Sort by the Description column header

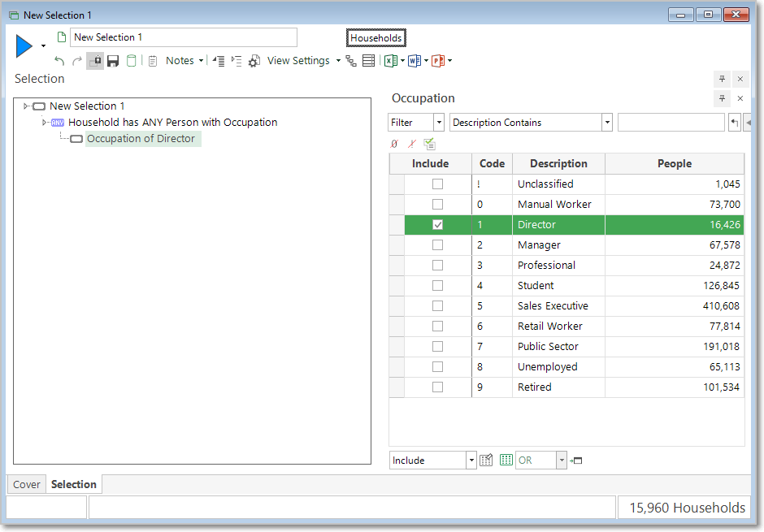(558, 163)
